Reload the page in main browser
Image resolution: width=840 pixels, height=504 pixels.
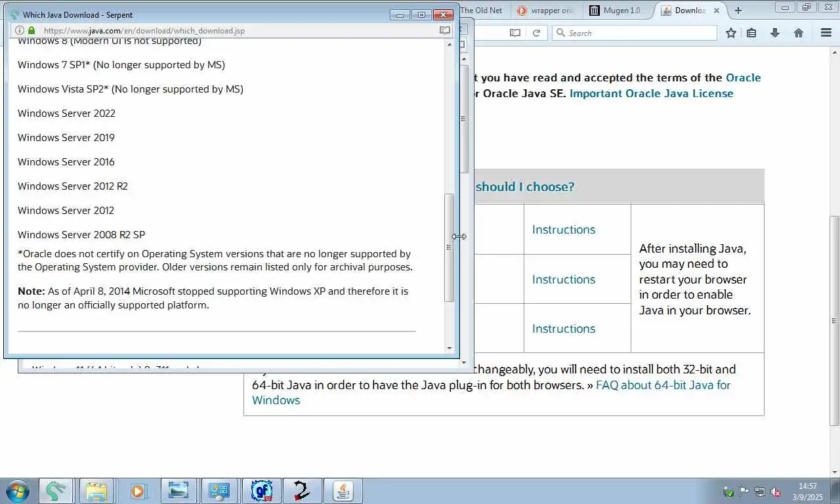(536, 33)
